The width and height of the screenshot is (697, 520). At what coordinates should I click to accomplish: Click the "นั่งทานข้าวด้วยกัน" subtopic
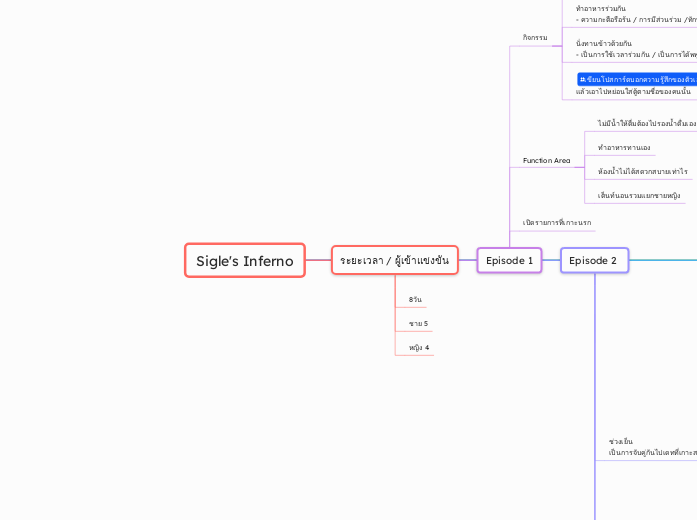click(604, 43)
